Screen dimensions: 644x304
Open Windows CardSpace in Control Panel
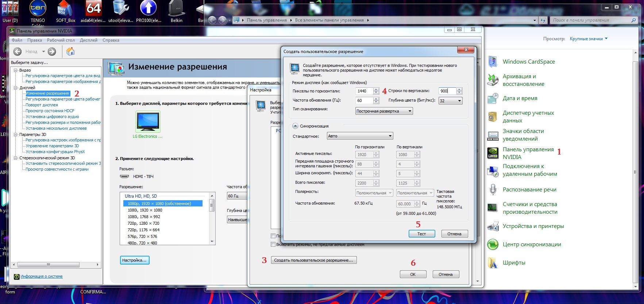point(528,62)
